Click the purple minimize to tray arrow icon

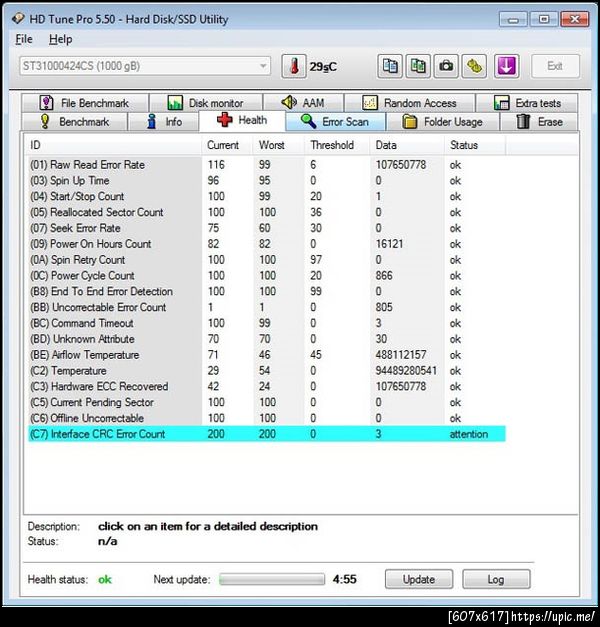point(506,66)
